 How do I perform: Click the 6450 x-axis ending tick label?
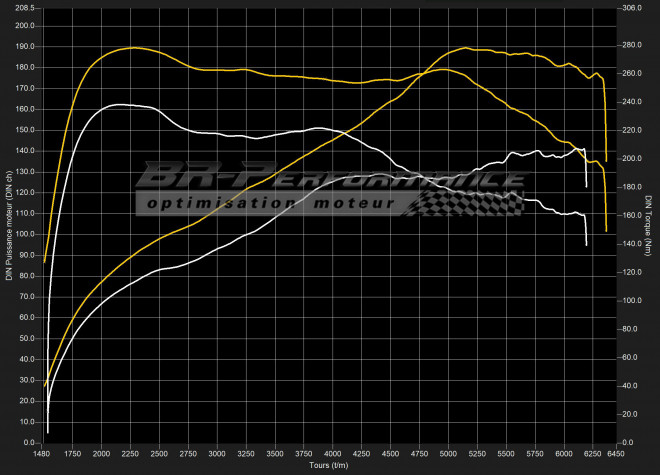coord(616,453)
